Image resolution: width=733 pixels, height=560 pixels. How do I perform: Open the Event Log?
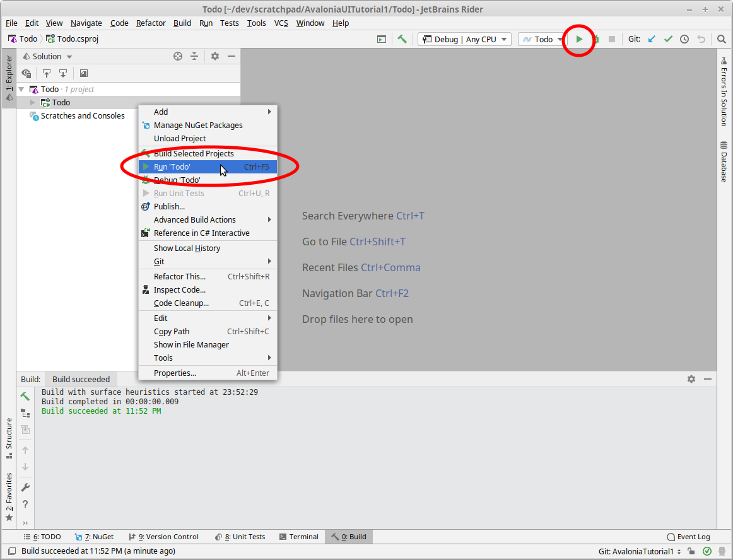[688, 537]
